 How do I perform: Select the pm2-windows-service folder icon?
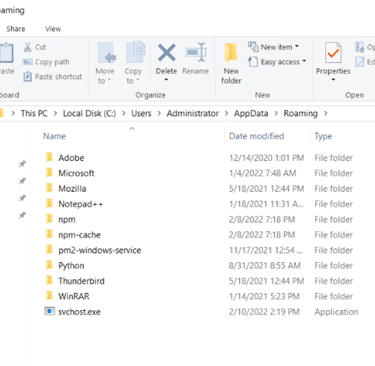[x=49, y=249]
